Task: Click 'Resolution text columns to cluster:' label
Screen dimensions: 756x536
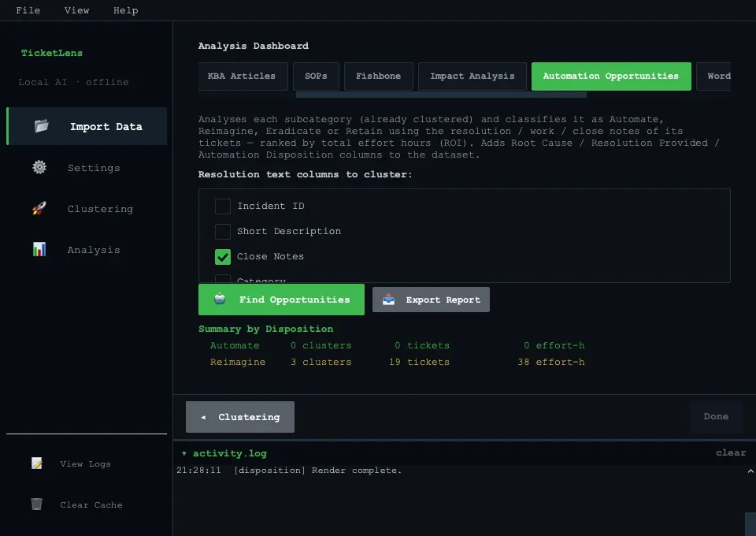Action: click(306, 175)
